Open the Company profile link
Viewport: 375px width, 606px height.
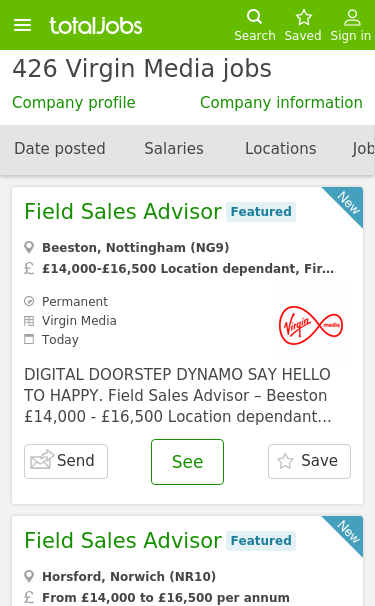tap(74, 103)
